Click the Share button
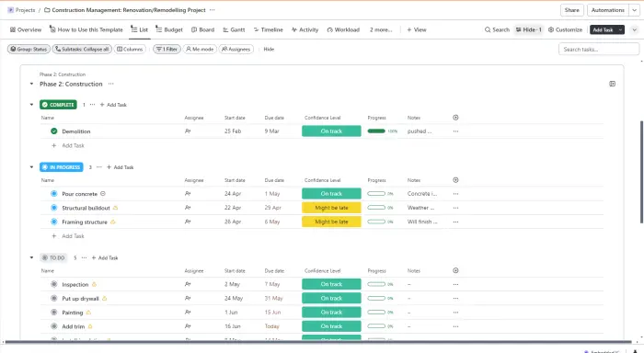644x353 pixels. (x=571, y=10)
